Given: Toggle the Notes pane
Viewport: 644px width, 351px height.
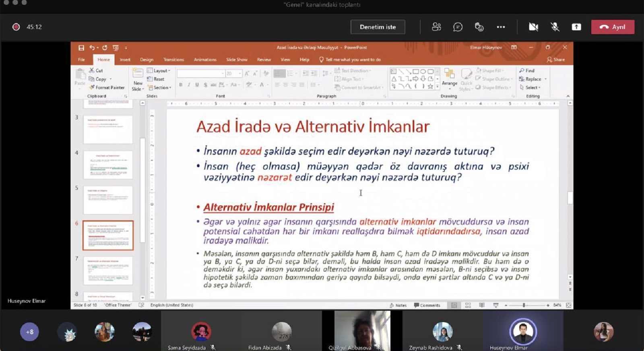Looking at the screenshot, I should coord(398,305).
